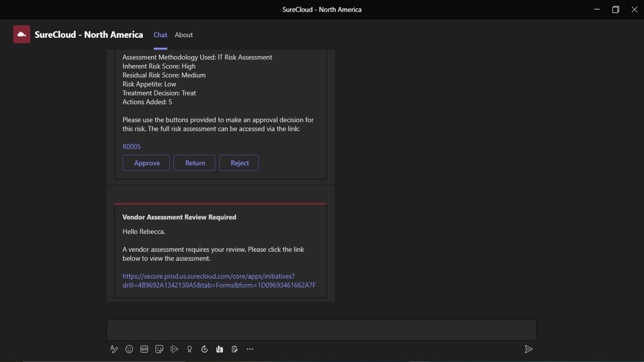Click the 'Treatment Decision: Treat' line

click(x=159, y=93)
